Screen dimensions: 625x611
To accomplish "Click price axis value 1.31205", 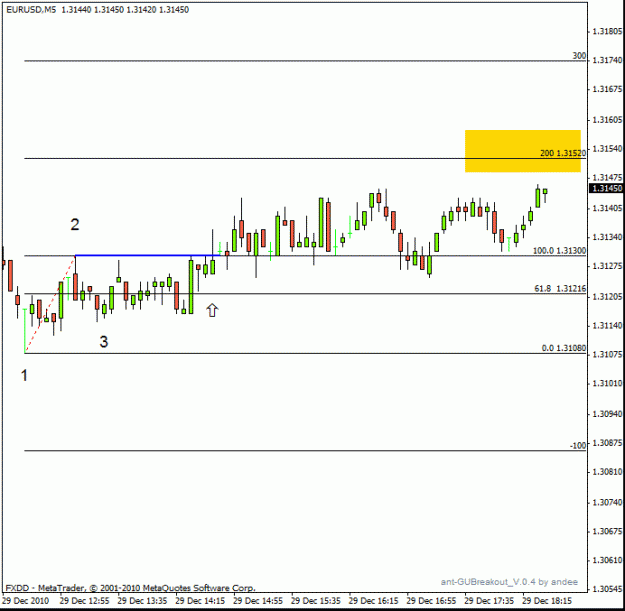I will tap(607, 297).
